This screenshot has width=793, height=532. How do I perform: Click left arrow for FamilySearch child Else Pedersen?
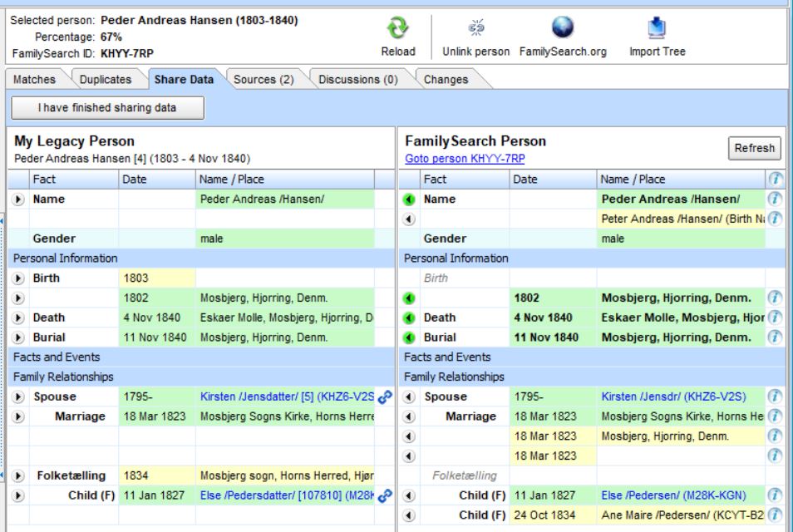tap(409, 495)
